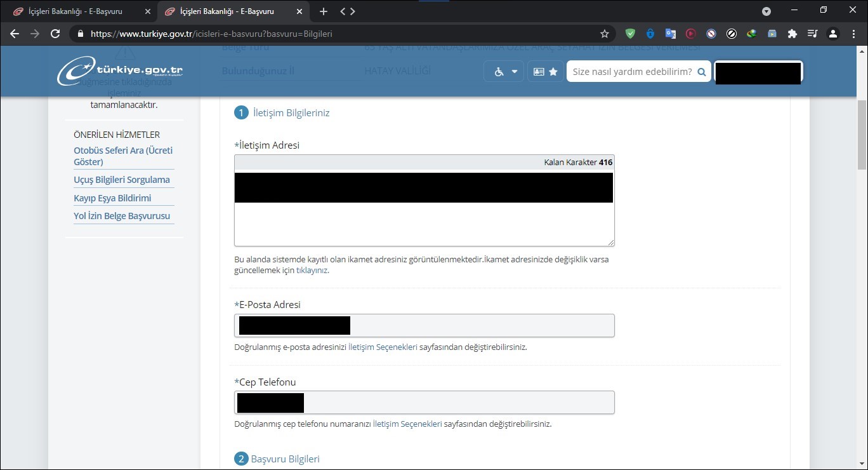The image size is (868, 470).
Task: Click inside the İletişim Adresi text area
Action: [424, 224]
